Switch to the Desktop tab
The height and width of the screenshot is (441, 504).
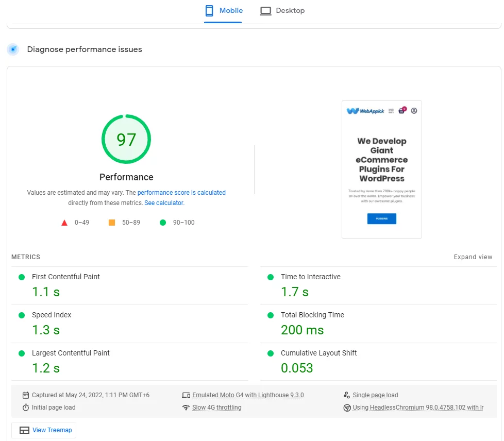[x=282, y=11]
